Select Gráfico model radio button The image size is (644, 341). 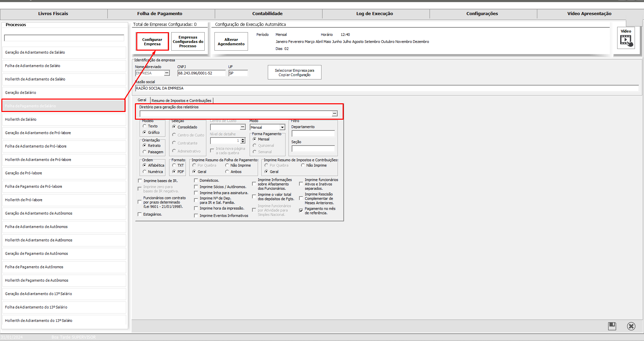145,132
